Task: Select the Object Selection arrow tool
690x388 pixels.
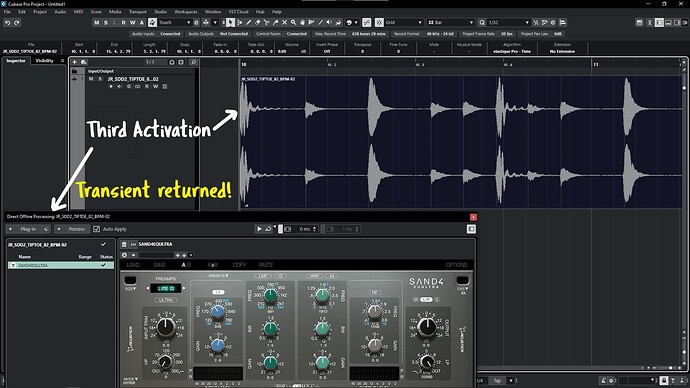Action: [230, 22]
